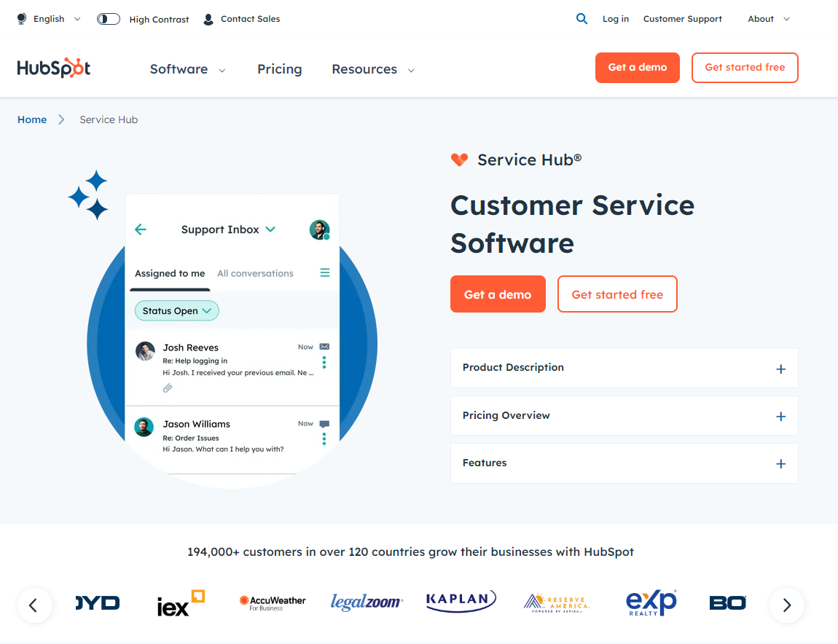
Task: Click the next arrow in the logo carousel
Action: point(787,605)
